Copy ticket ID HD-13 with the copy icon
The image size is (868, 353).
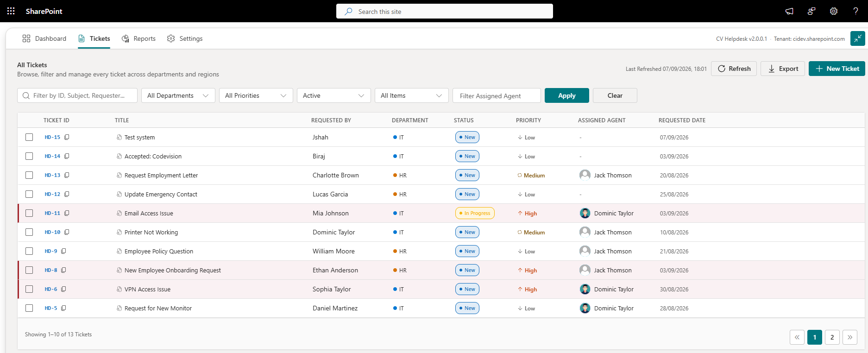coord(67,175)
